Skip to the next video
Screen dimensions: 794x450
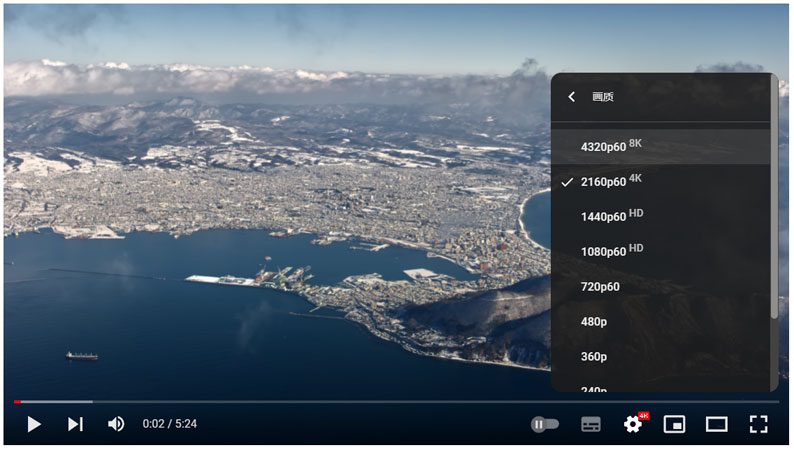[75, 424]
